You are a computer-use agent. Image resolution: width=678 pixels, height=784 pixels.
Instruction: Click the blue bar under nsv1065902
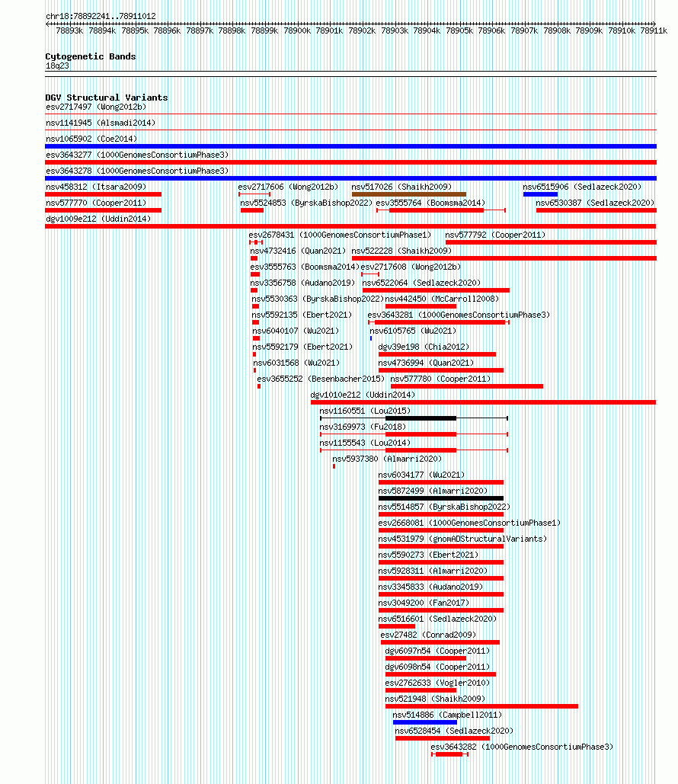350,146
